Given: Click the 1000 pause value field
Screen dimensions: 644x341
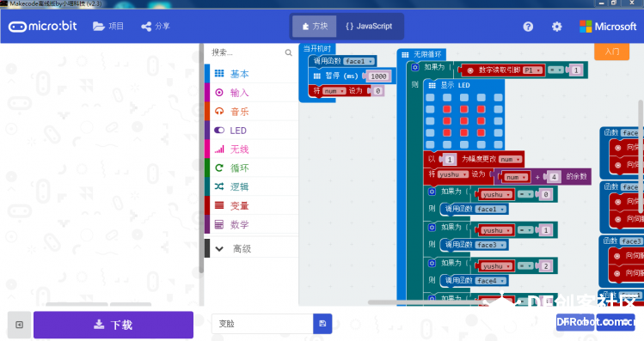Looking at the screenshot, I should pyautogui.click(x=378, y=76).
